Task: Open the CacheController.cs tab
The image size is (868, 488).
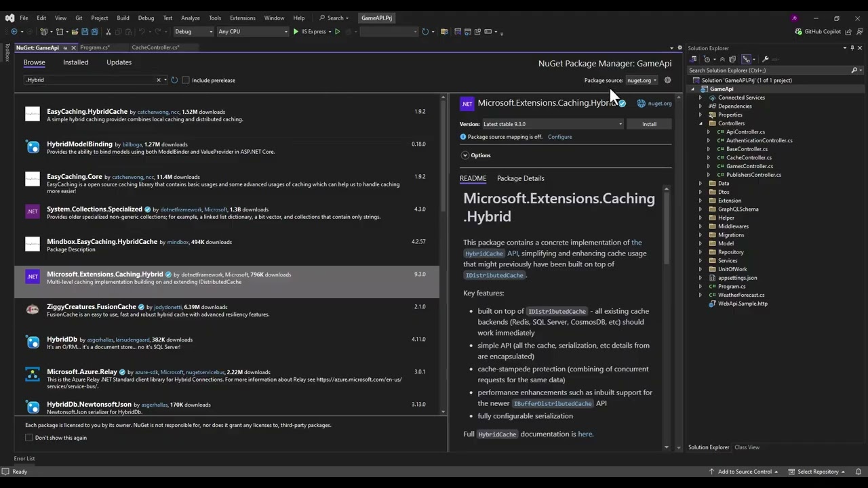Action: click(155, 47)
